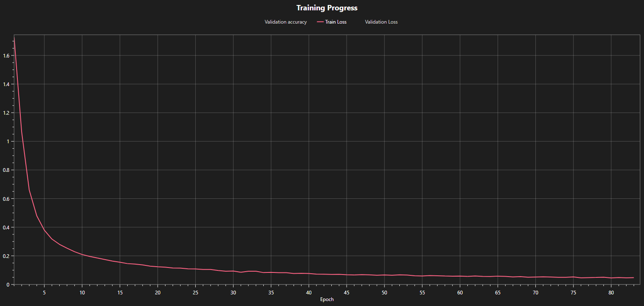Toggle the Validation Loss legend entry

coord(381,22)
